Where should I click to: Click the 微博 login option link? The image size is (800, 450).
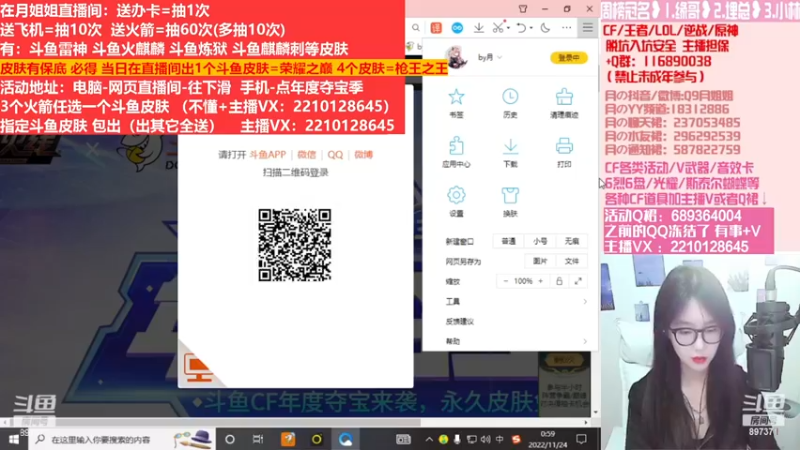[363, 155]
